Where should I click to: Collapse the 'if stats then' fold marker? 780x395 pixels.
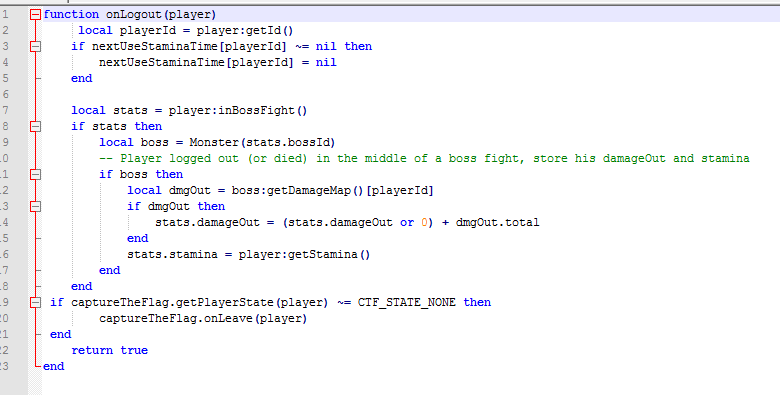tap(35, 126)
